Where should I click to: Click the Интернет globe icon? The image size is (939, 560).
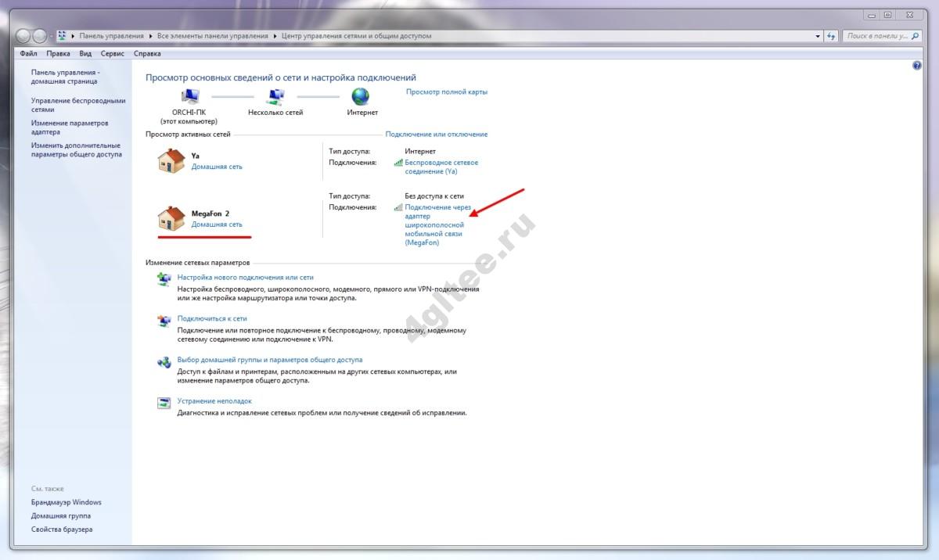361,96
